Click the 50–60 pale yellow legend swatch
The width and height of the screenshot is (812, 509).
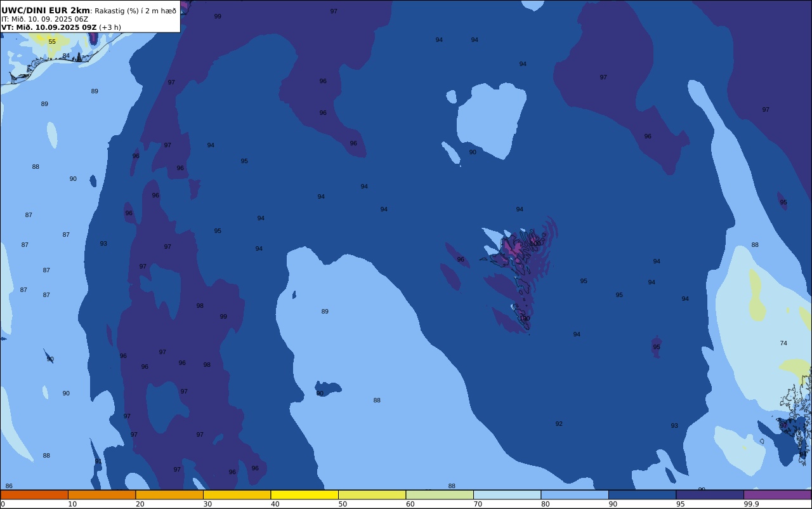(372, 494)
